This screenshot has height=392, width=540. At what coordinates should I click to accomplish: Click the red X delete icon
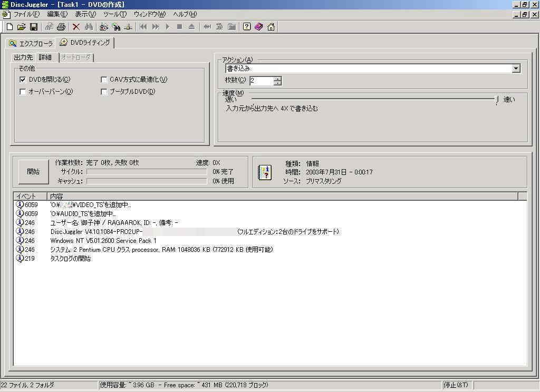(76, 27)
